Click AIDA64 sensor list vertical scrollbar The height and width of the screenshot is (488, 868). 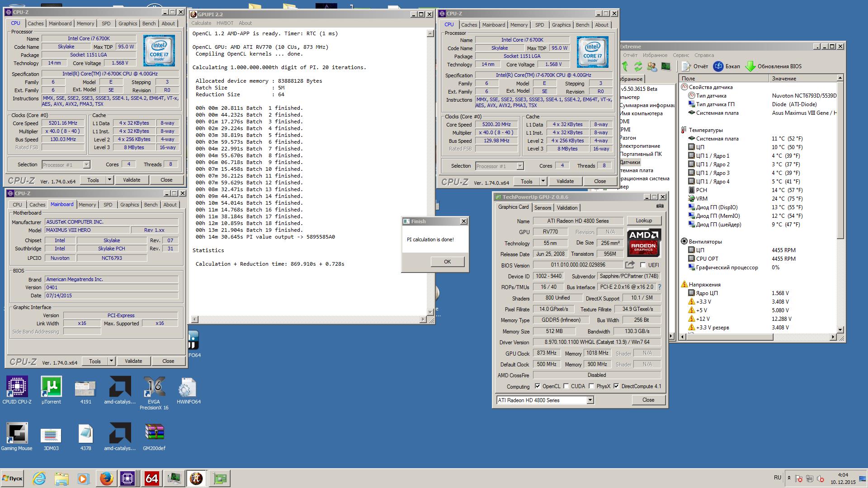(x=840, y=203)
